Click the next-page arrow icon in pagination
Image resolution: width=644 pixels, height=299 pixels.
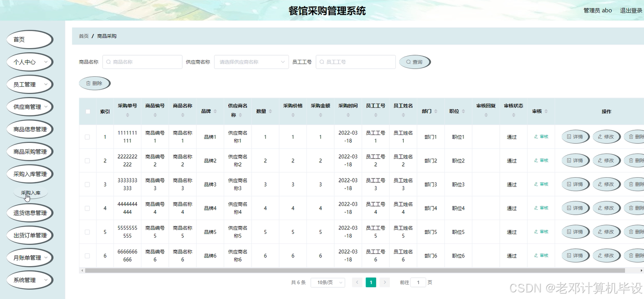coord(385,282)
